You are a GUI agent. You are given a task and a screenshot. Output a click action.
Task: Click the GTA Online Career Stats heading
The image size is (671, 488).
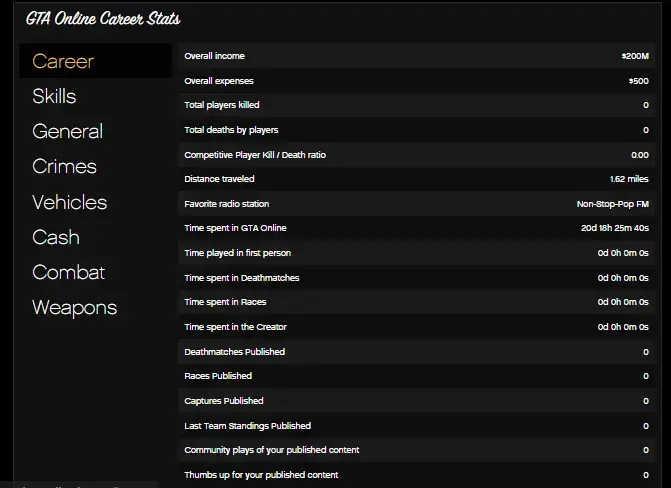[103, 19]
